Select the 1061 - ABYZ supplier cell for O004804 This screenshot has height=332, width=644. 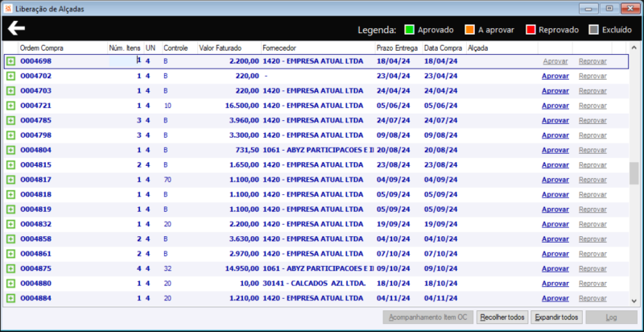coord(318,150)
